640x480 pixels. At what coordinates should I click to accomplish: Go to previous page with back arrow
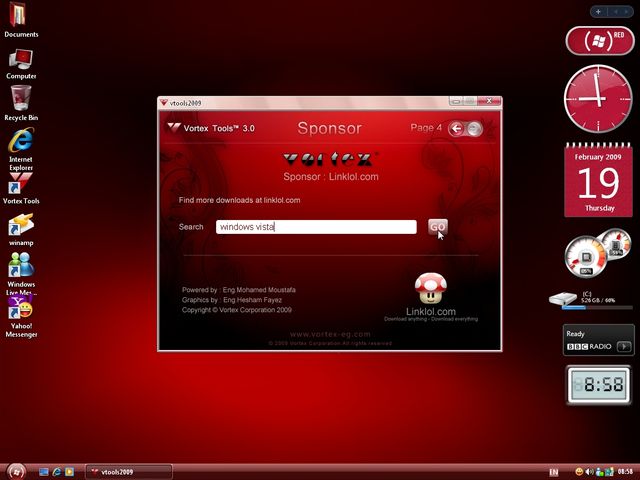pos(456,128)
